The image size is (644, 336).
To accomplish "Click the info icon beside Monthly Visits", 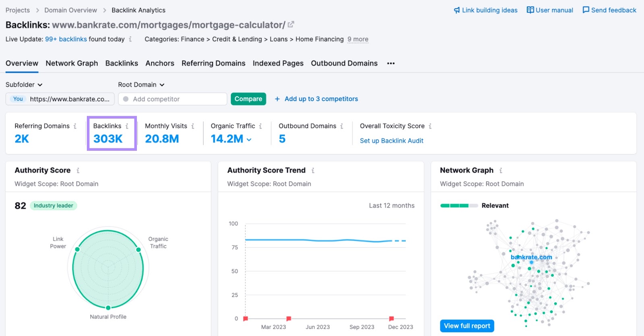I will pos(193,126).
